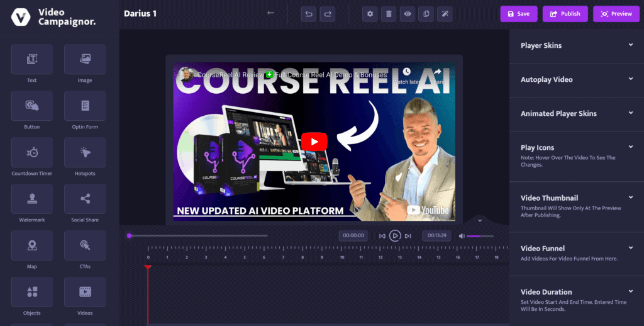
Task: Add a Countdown Timer
Action: click(x=31, y=152)
